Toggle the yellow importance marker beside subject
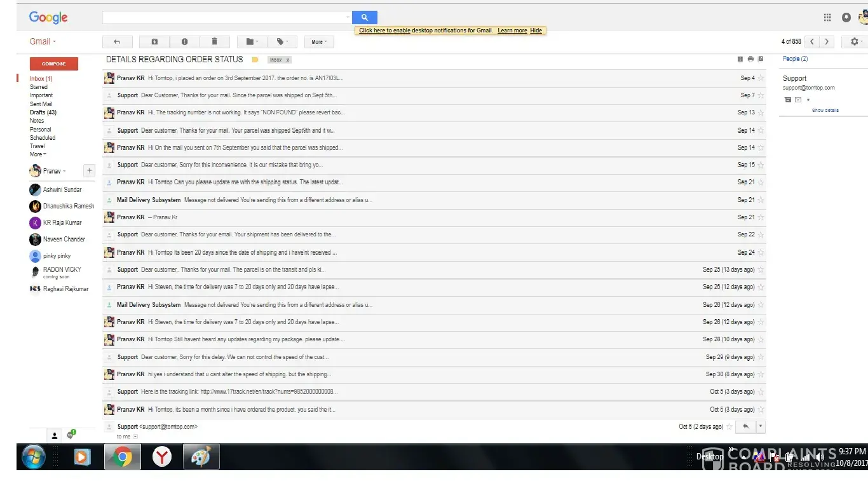 tap(255, 60)
